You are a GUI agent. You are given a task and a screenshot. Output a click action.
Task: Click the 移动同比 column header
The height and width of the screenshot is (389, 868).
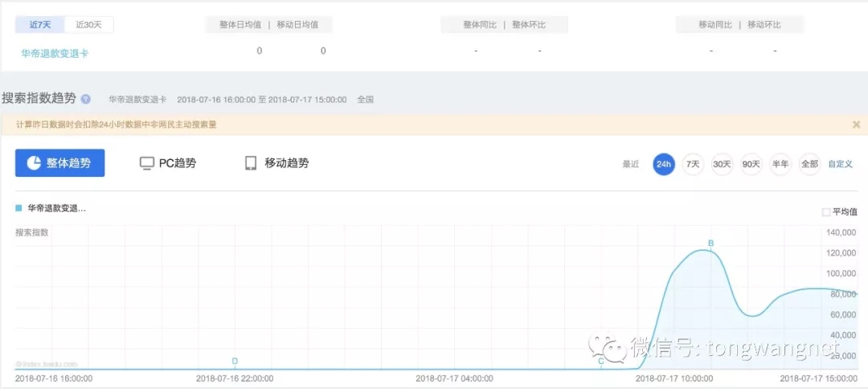(715, 25)
